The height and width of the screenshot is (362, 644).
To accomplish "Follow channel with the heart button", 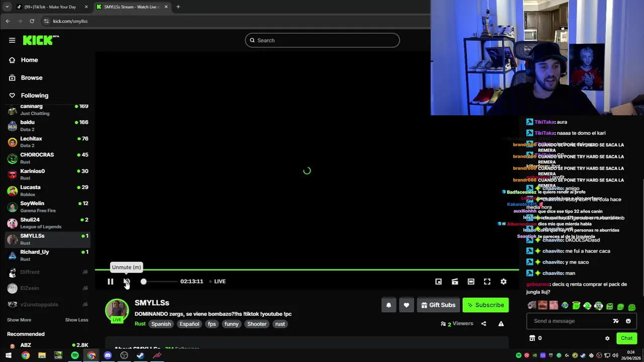I will tap(407, 305).
